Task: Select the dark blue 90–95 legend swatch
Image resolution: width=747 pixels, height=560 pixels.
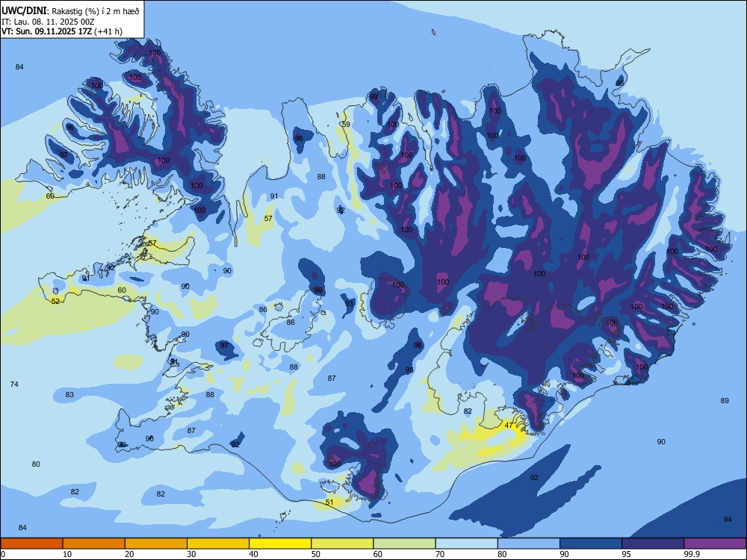Action: coord(591,544)
